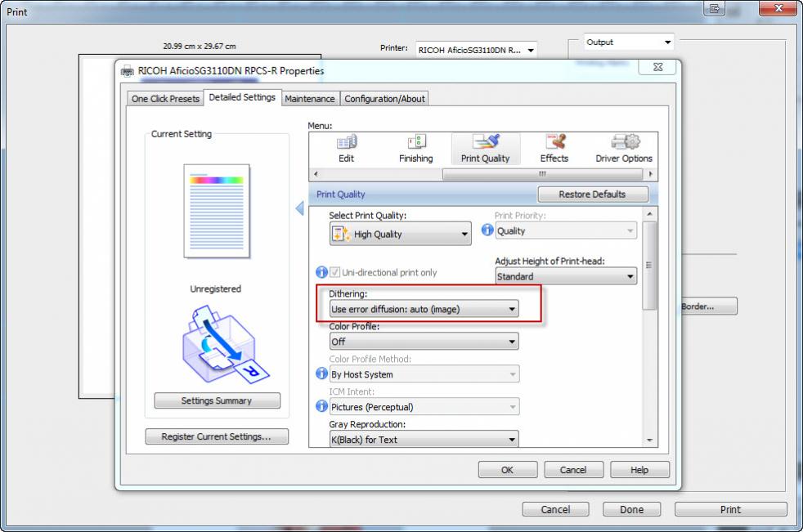Click the page preview thumbnail
803x532 pixels.
[217, 211]
